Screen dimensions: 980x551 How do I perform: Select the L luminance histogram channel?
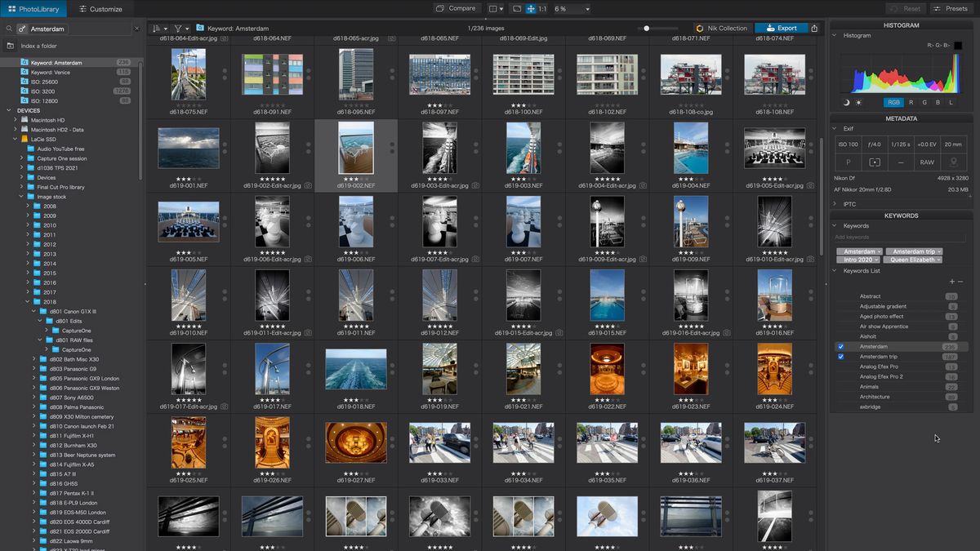(x=951, y=103)
